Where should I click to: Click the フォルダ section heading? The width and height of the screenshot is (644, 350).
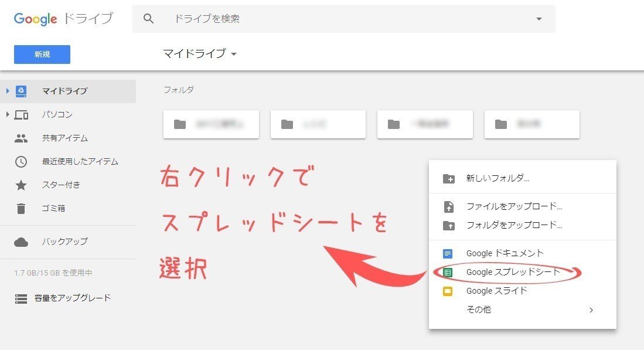coord(179,90)
